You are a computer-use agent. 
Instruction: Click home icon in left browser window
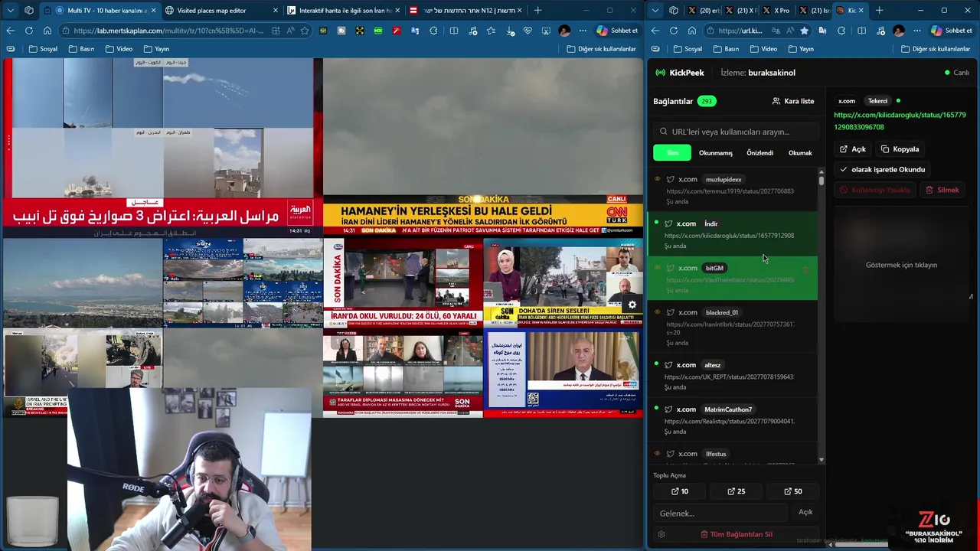tap(47, 31)
